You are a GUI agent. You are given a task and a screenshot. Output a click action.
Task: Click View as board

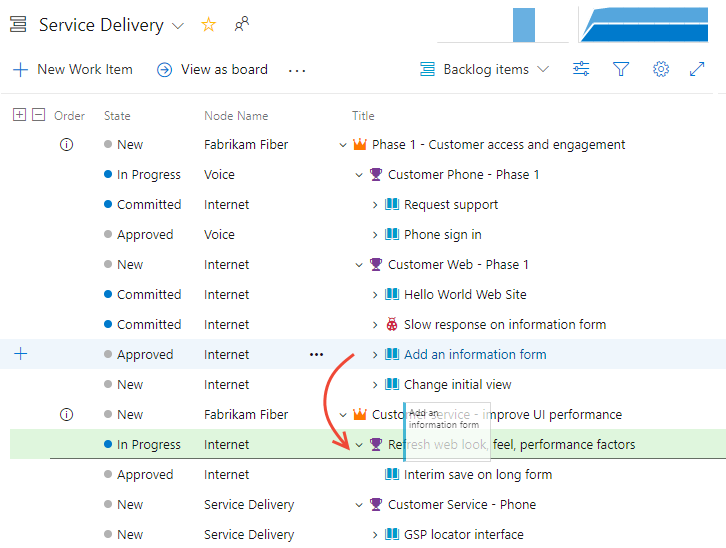coord(213,69)
